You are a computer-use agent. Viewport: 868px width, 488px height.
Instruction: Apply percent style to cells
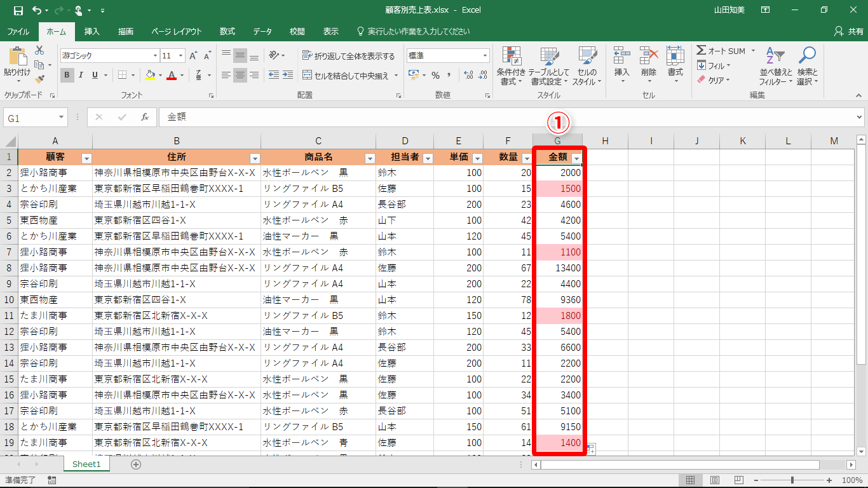[435, 75]
